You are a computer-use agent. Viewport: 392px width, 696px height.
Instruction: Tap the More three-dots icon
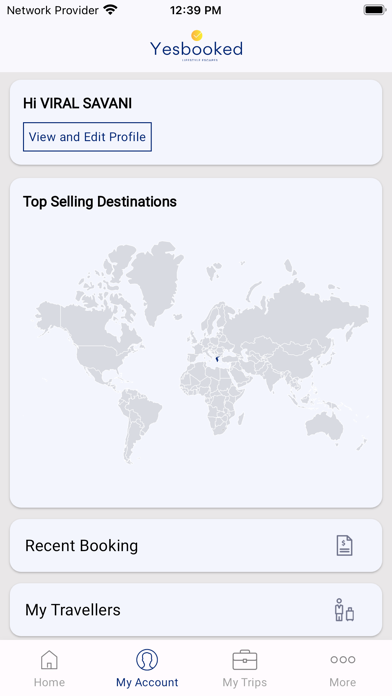[342, 660]
